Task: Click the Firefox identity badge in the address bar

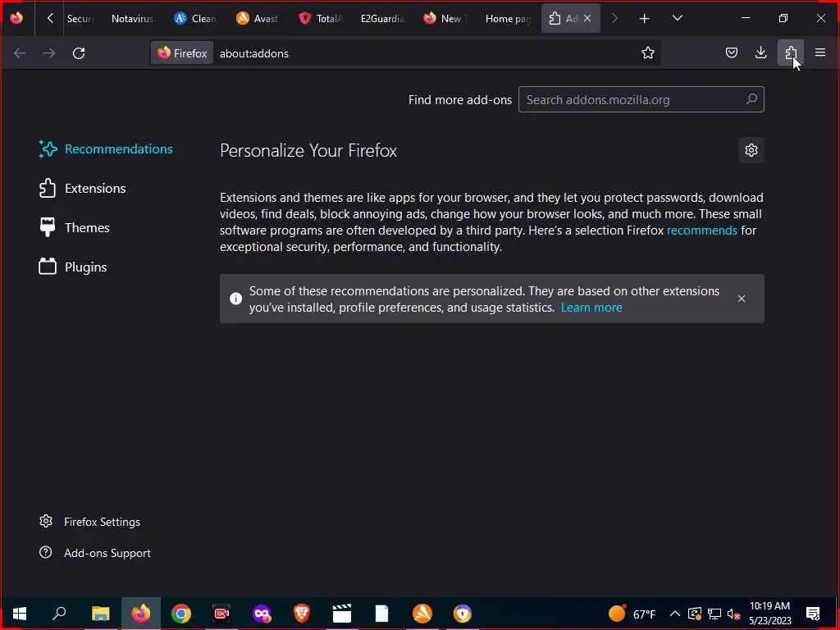Action: [x=182, y=53]
